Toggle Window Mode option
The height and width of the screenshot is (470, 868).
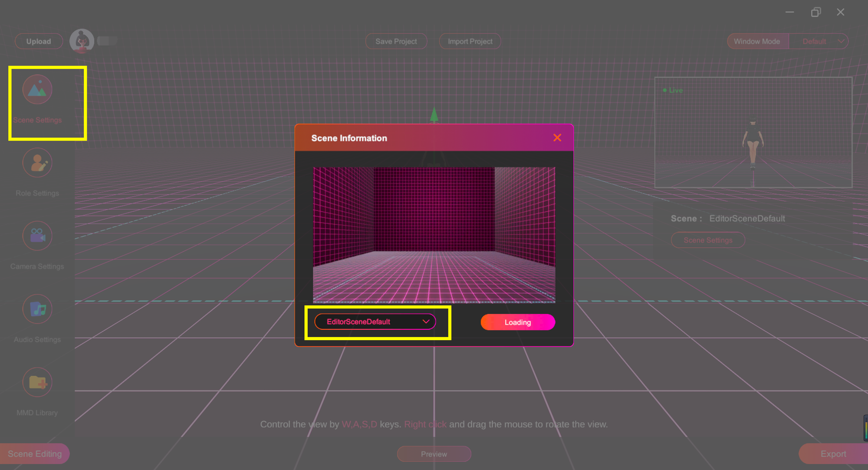point(757,41)
